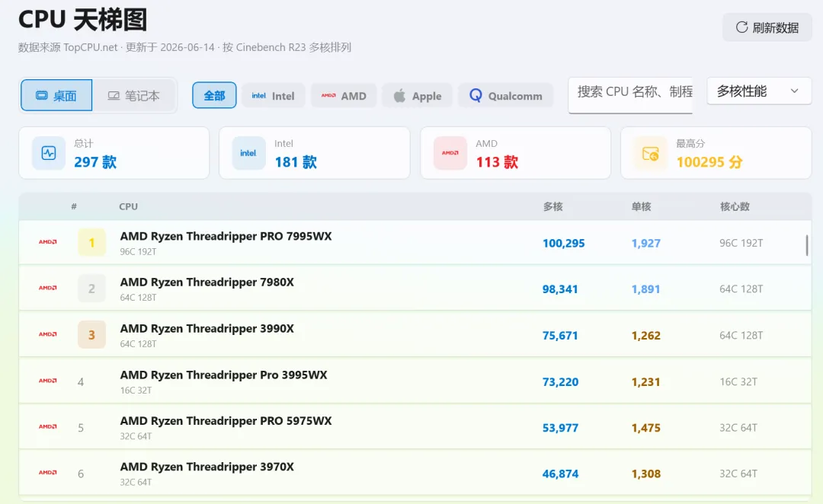Image resolution: width=823 pixels, height=504 pixels.
Task: Click the multi-core score 53,977
Action: [560, 428]
